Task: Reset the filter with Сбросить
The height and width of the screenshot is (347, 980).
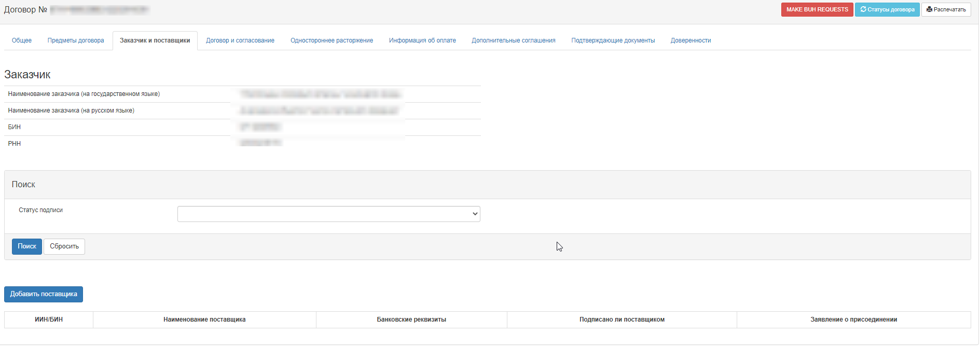Action: [x=64, y=246]
